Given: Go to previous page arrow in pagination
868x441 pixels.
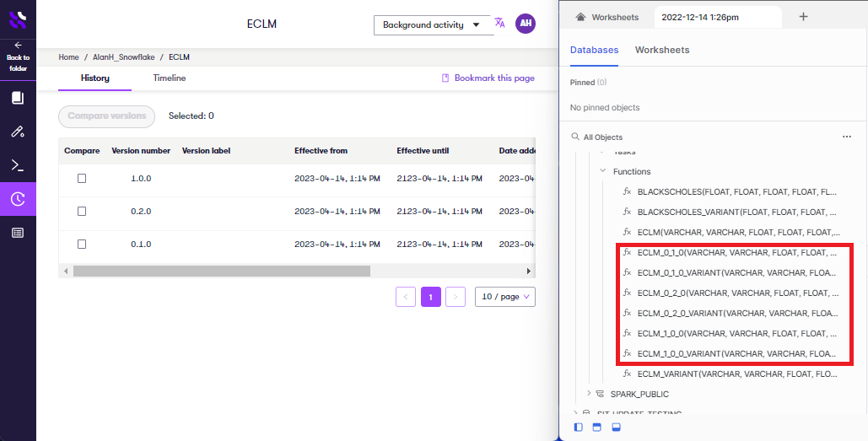Looking at the screenshot, I should (x=405, y=297).
